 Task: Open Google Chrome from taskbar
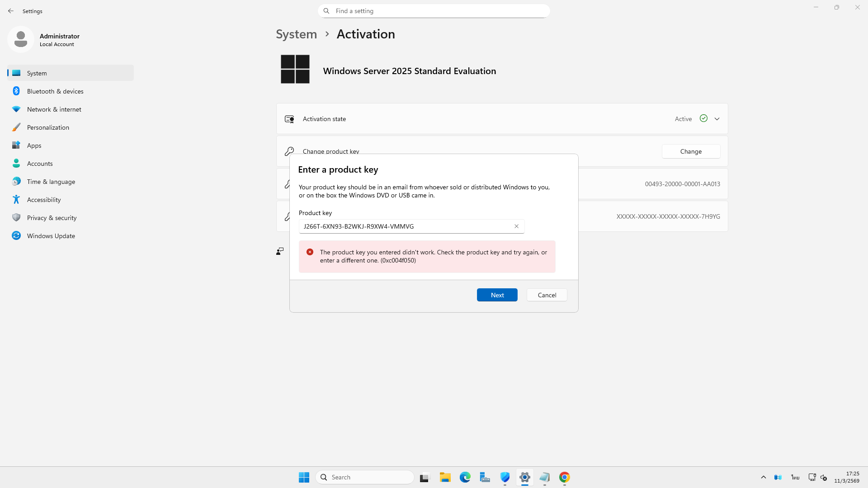(564, 477)
